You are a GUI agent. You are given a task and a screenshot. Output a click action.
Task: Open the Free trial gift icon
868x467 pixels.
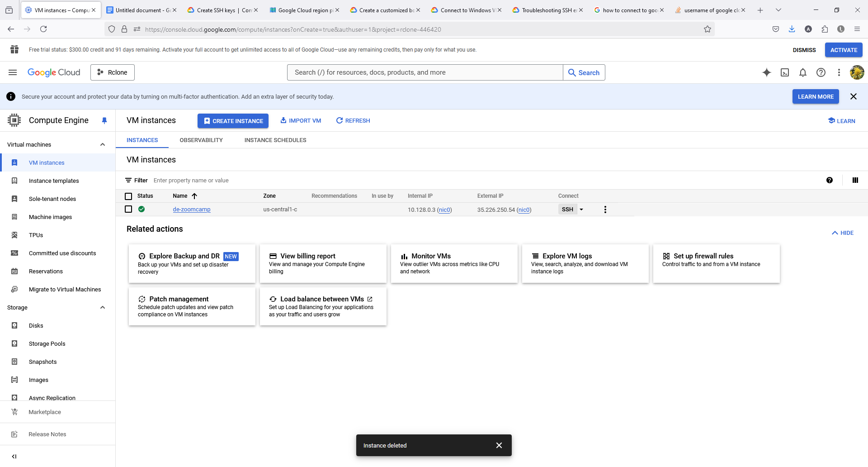[x=14, y=50]
